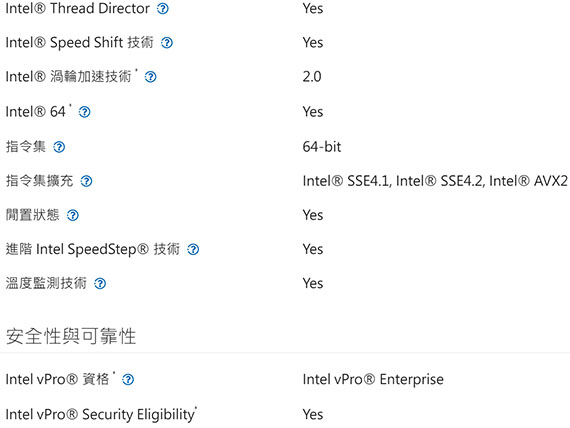Image resolution: width=570 pixels, height=428 pixels.
Task: Select the 安全性與可靠性 section heading
Action: click(x=71, y=336)
